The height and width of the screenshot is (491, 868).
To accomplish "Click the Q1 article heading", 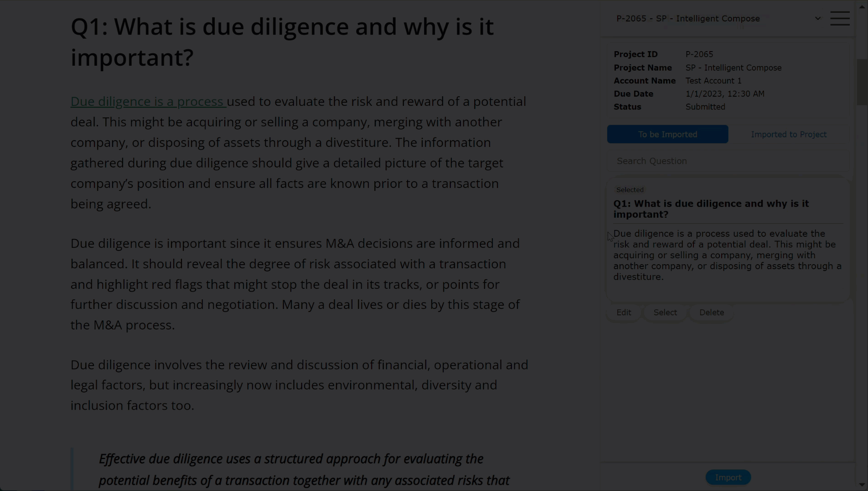I will point(282,42).
